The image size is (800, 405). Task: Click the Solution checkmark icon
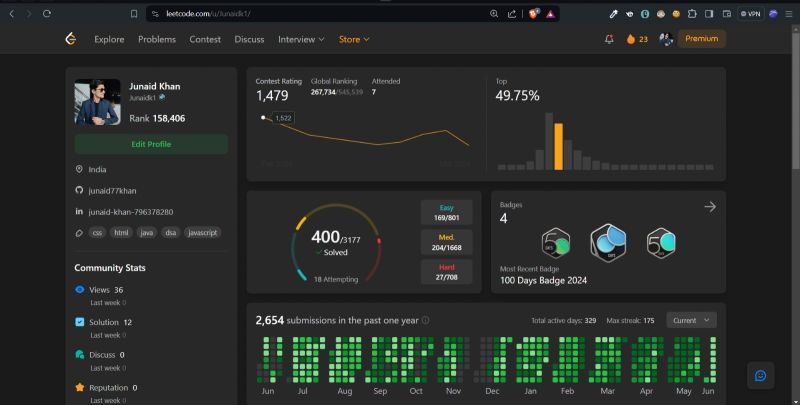80,322
